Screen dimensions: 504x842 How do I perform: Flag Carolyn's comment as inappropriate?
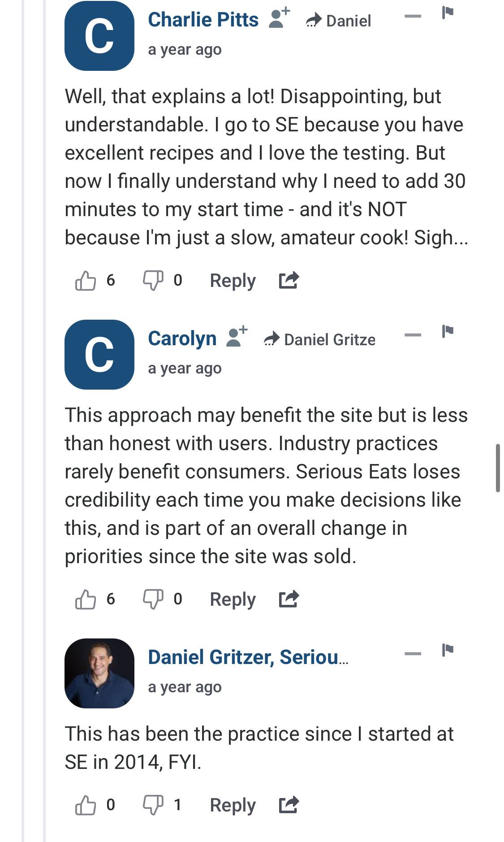[448, 332]
